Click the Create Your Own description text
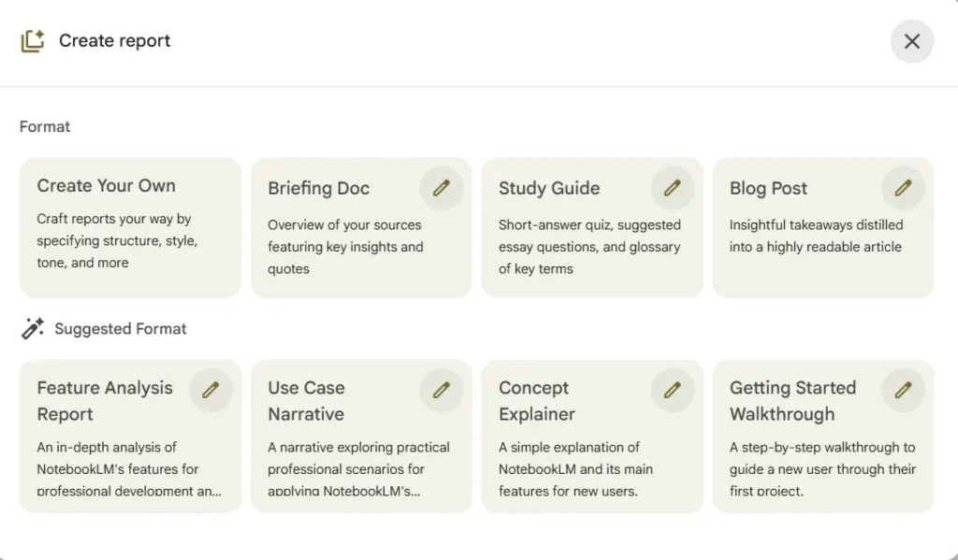 coord(117,241)
